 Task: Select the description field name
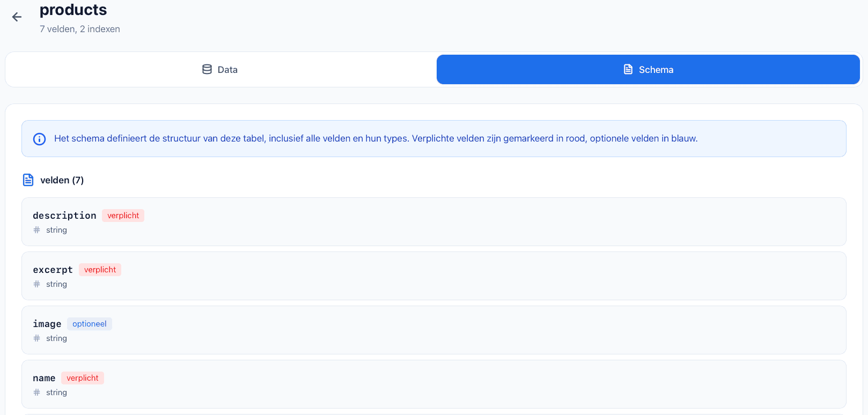tap(64, 216)
